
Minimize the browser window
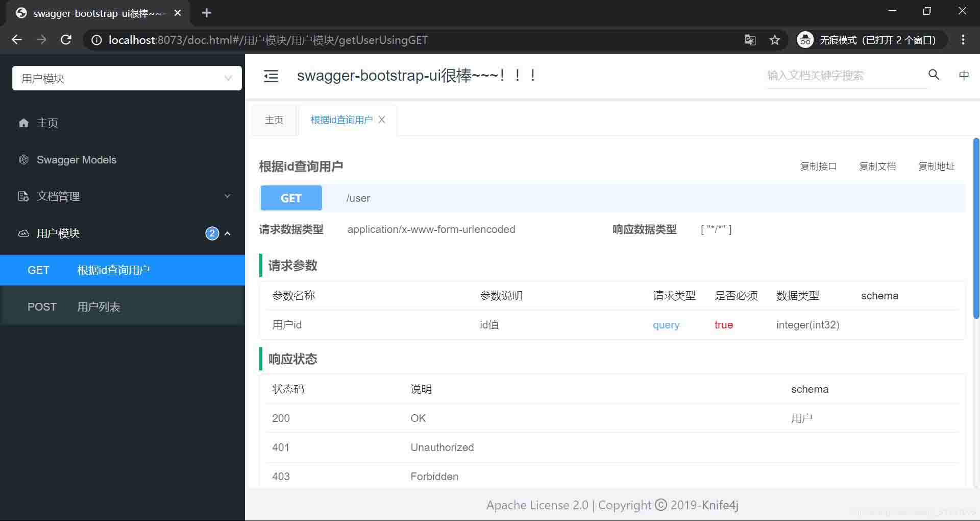coord(892,11)
